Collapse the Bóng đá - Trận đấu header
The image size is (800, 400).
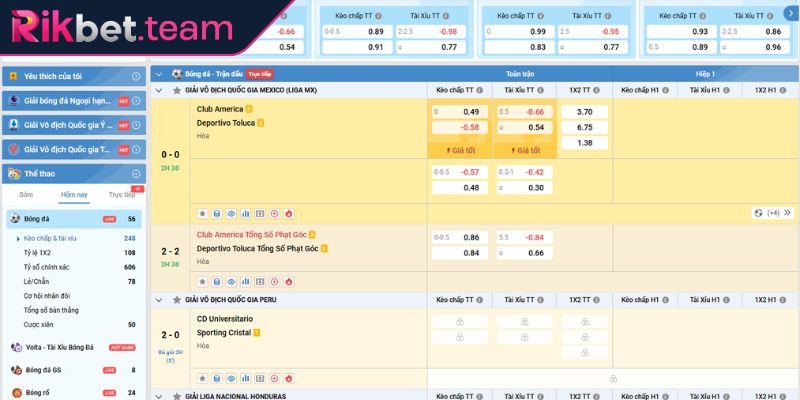(x=160, y=74)
